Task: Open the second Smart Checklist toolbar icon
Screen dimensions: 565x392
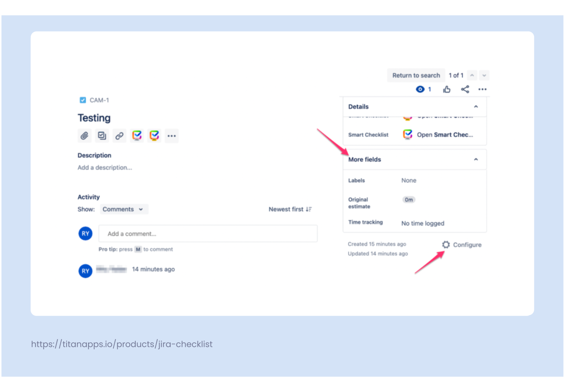Action: pyautogui.click(x=154, y=136)
